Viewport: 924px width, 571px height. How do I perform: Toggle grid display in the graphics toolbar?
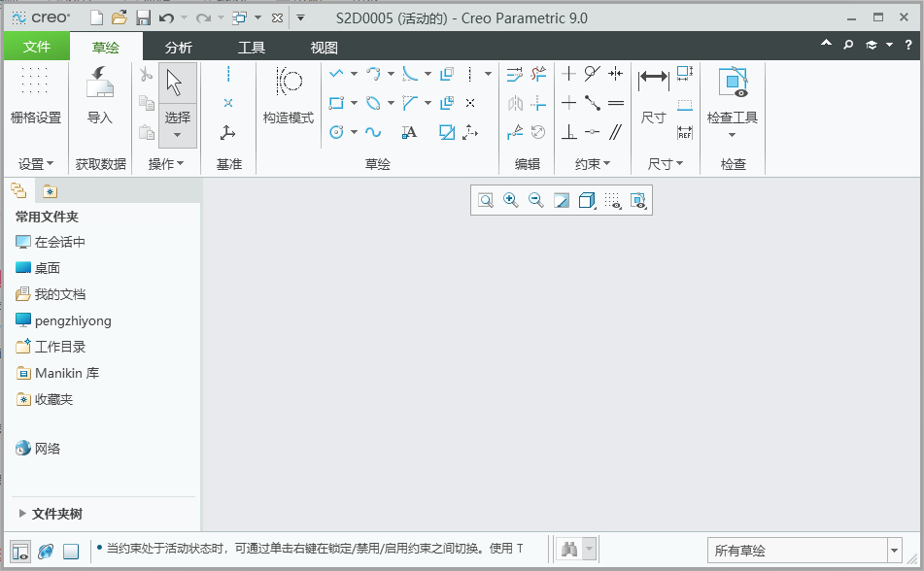click(612, 200)
